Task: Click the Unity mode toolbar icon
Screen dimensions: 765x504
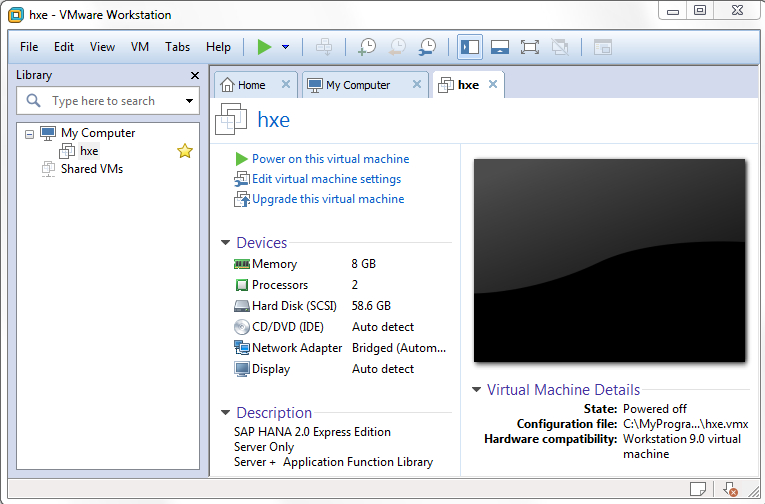Action: 560,47
